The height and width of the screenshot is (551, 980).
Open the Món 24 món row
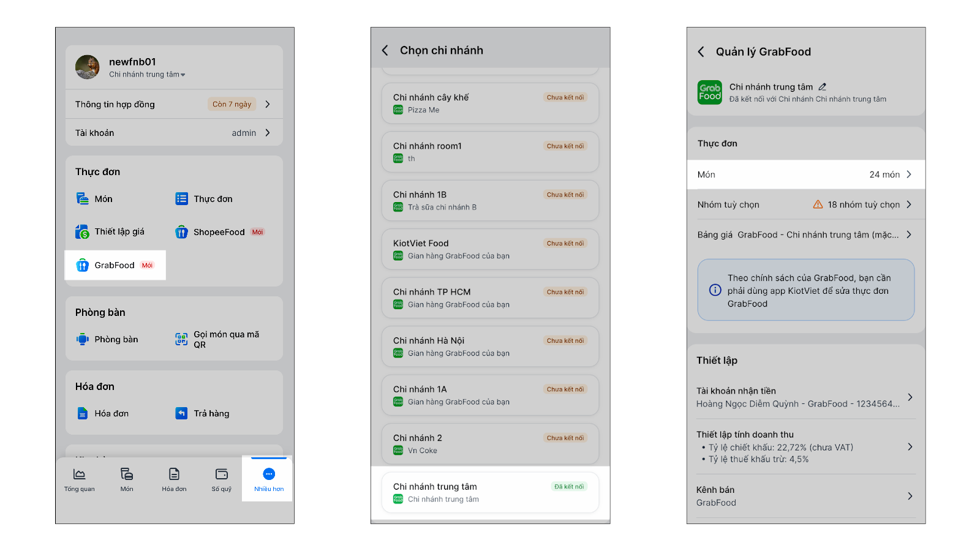tap(805, 174)
